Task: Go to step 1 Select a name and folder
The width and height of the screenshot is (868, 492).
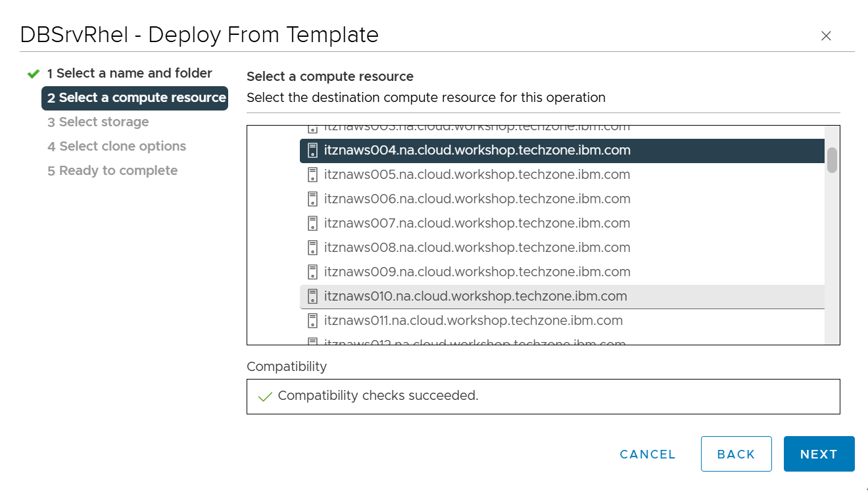Action: coord(130,74)
